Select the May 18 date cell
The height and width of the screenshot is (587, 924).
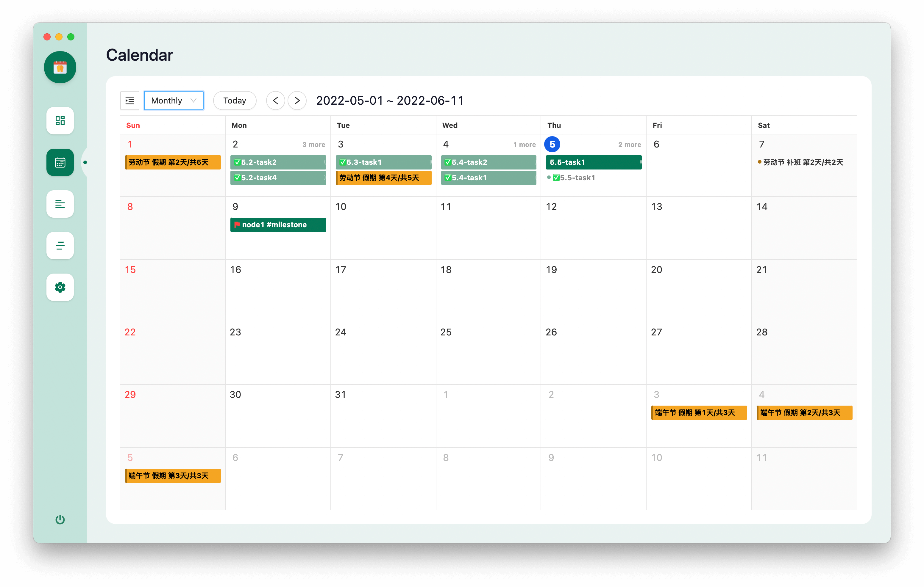point(488,291)
